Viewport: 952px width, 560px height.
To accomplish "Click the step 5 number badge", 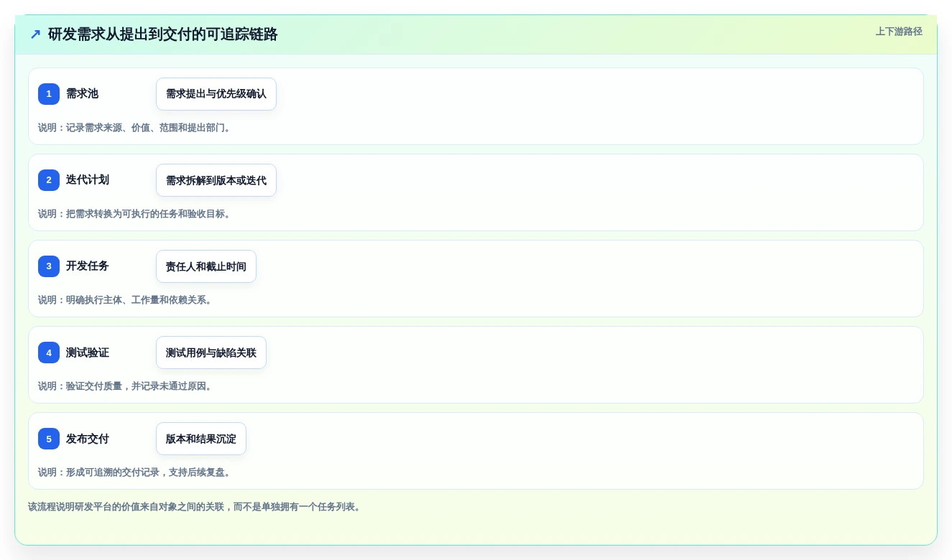I will pyautogui.click(x=49, y=439).
